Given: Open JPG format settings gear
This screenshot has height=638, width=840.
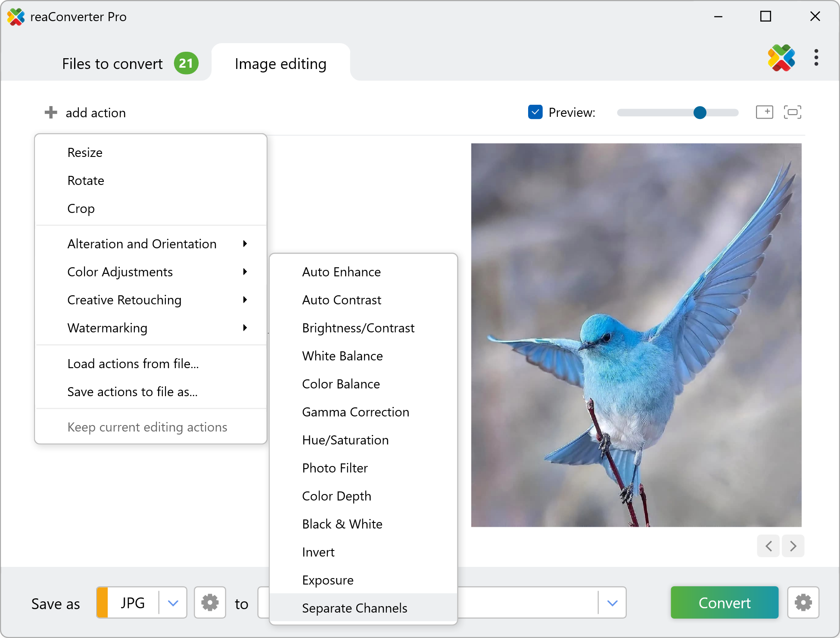Looking at the screenshot, I should (x=210, y=603).
